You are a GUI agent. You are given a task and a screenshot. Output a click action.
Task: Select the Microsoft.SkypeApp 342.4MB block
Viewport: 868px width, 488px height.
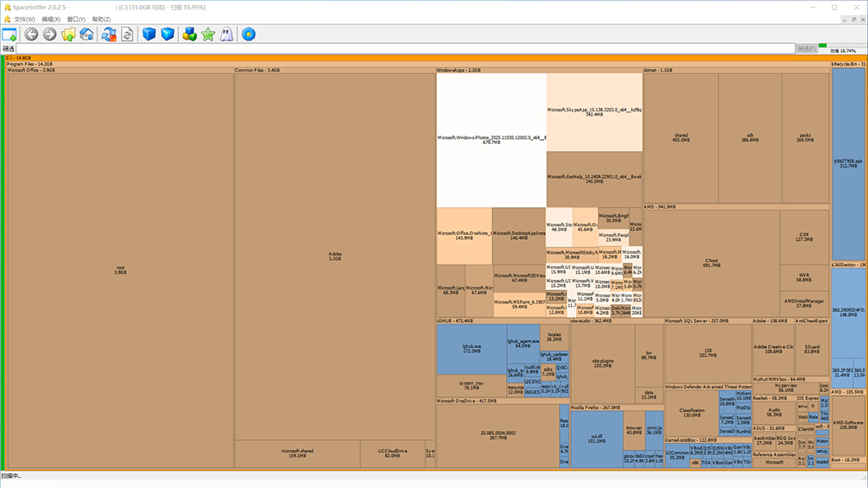595,112
